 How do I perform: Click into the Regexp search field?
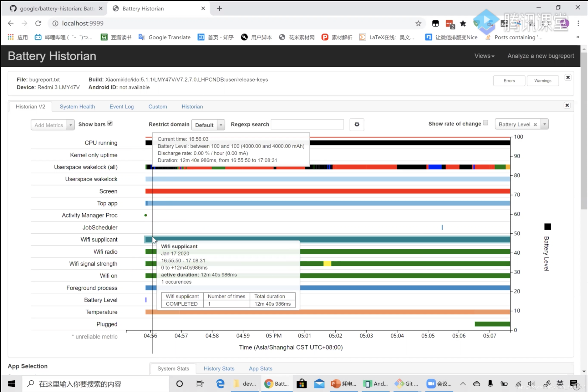coord(307,124)
